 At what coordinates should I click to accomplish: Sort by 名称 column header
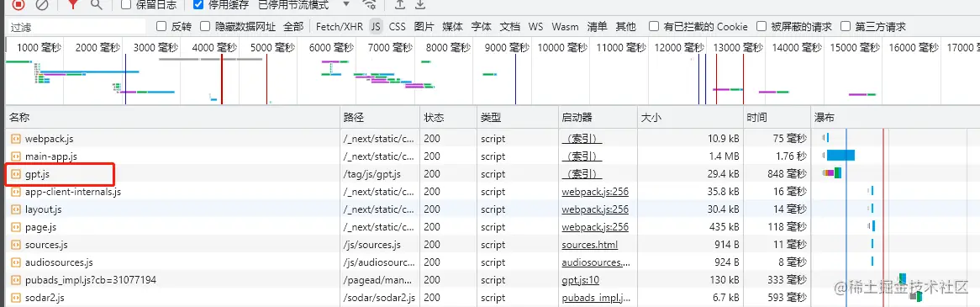tap(173, 118)
